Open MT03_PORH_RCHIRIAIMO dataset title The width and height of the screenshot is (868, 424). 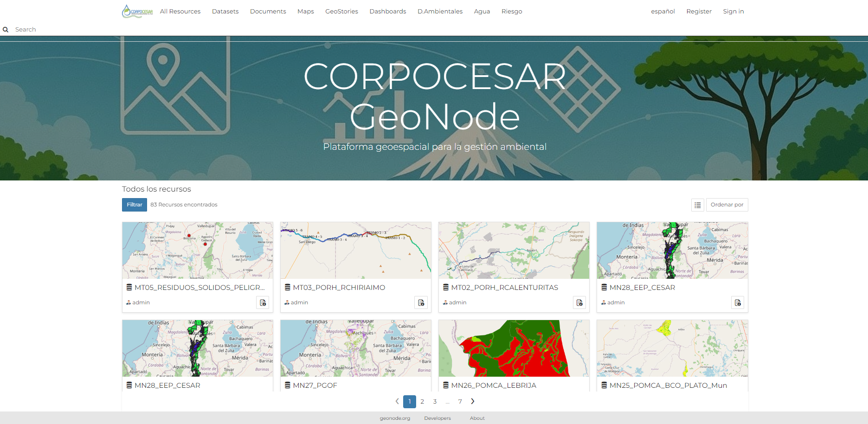[339, 288]
